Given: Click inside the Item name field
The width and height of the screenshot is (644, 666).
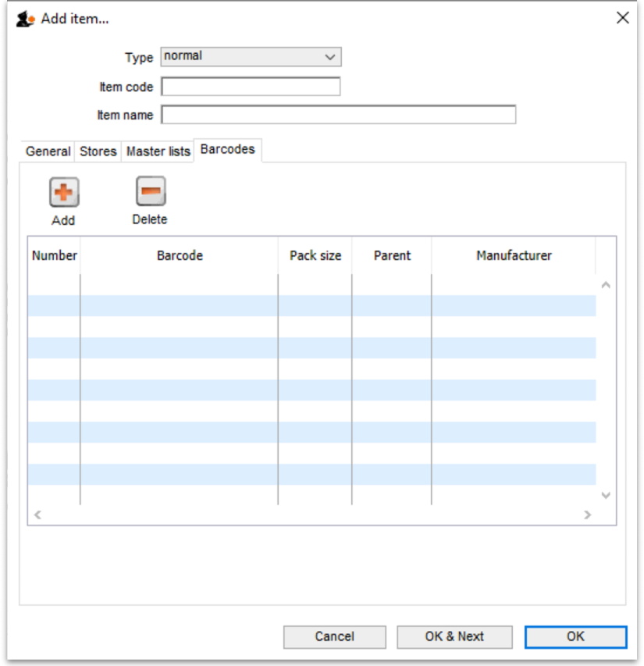Looking at the screenshot, I should point(338,115).
